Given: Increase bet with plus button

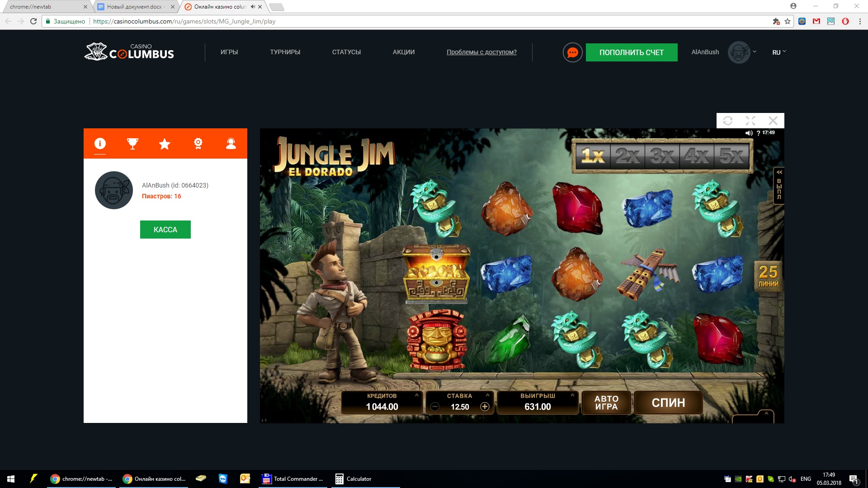Looking at the screenshot, I should pyautogui.click(x=485, y=407).
